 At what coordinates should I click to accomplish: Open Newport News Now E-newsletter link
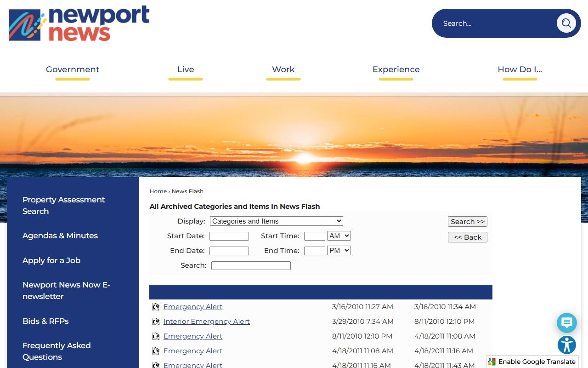[66, 290]
